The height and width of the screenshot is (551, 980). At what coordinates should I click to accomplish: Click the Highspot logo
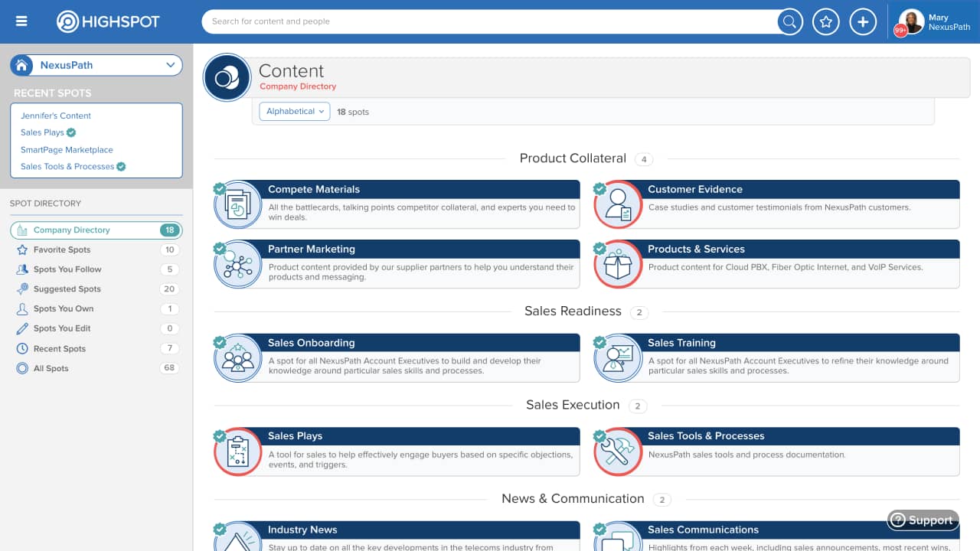coord(107,21)
